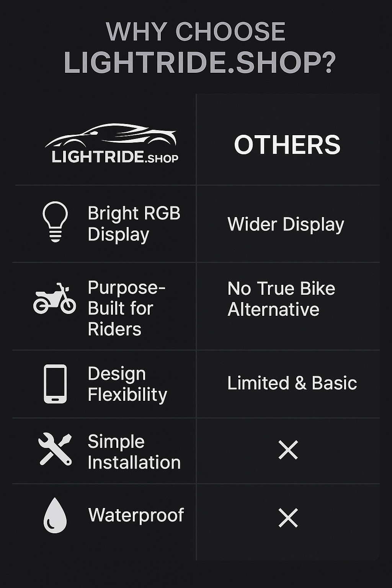
Task: Click the X mark beside Simple Installation
Action: tap(288, 450)
